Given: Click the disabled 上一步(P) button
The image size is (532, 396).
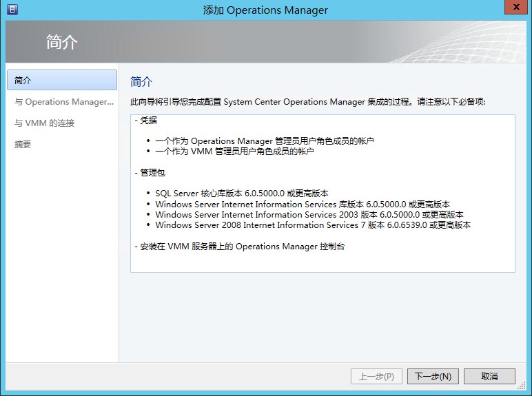Looking at the screenshot, I should click(x=377, y=376).
